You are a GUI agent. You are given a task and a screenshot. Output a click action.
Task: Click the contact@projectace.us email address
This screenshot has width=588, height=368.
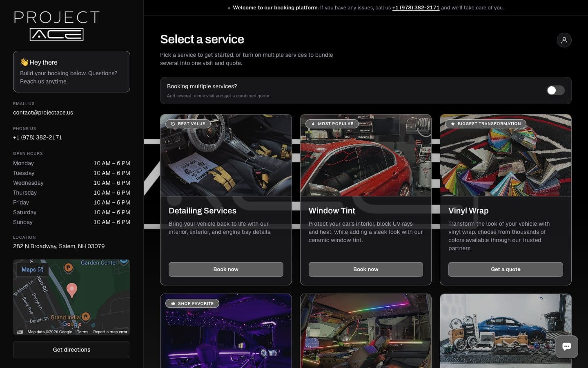(43, 112)
